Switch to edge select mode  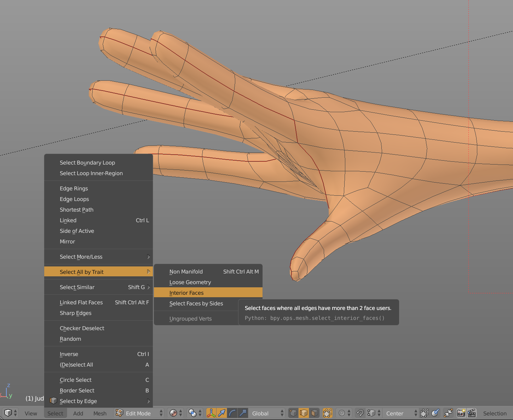pyautogui.click(x=304, y=413)
